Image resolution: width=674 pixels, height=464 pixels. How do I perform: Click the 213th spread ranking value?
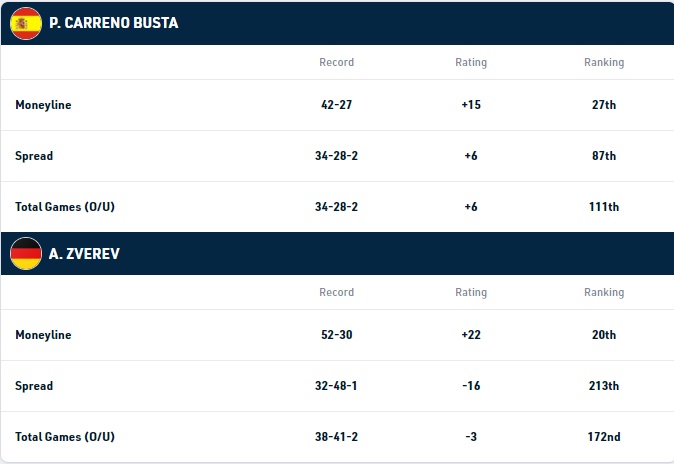click(x=604, y=386)
